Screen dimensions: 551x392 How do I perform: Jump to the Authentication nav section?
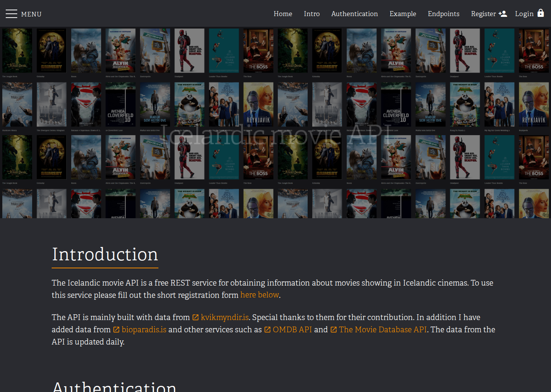355,14
